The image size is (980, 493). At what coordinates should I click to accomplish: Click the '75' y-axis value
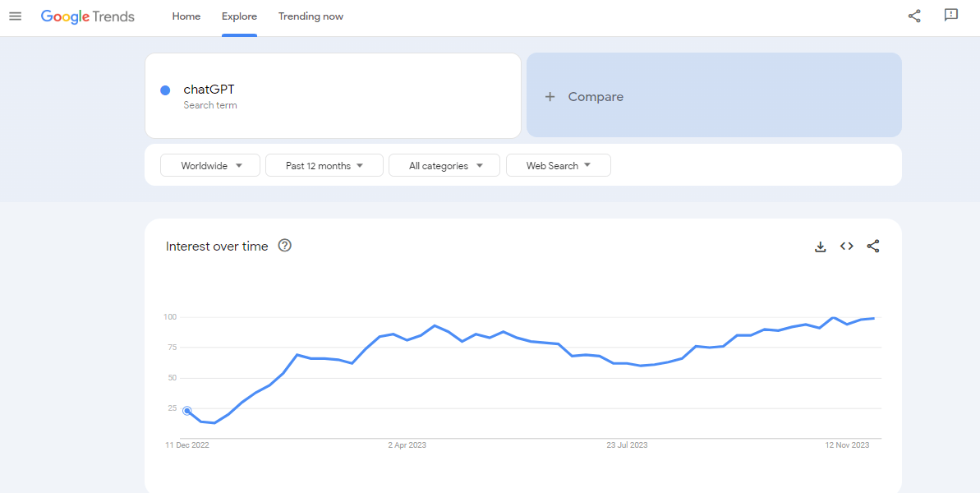pyautogui.click(x=173, y=348)
